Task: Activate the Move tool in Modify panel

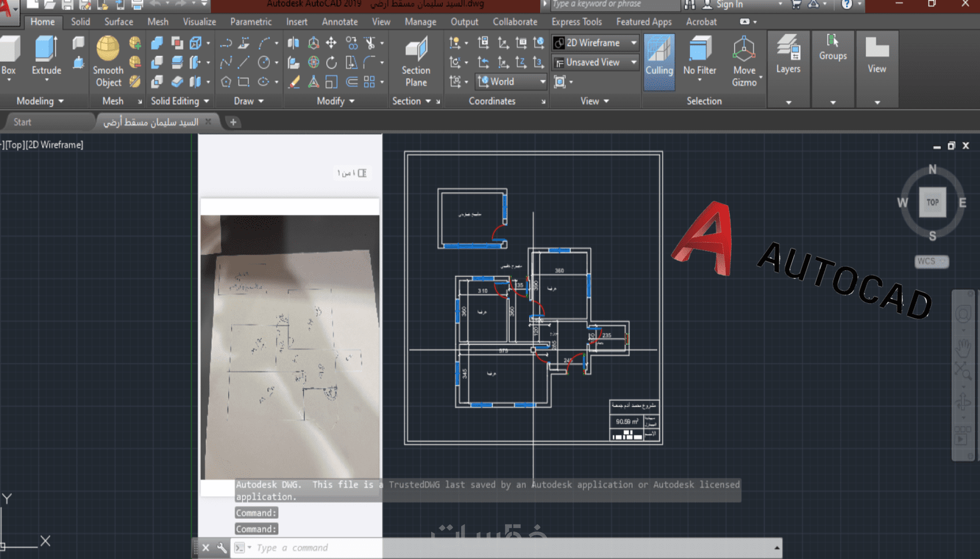Action: [x=331, y=43]
